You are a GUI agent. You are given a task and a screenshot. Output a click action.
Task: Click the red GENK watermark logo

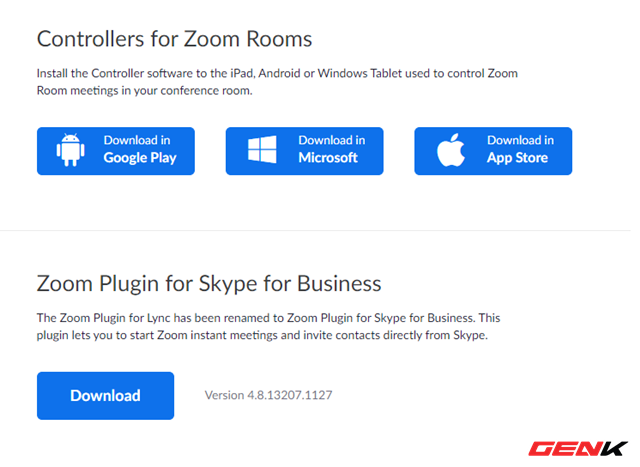point(578,449)
